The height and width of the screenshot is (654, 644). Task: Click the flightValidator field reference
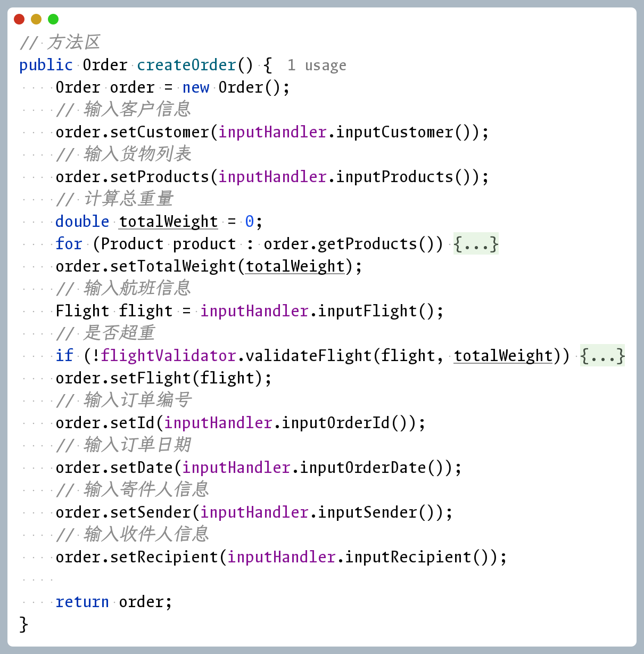click(168, 356)
